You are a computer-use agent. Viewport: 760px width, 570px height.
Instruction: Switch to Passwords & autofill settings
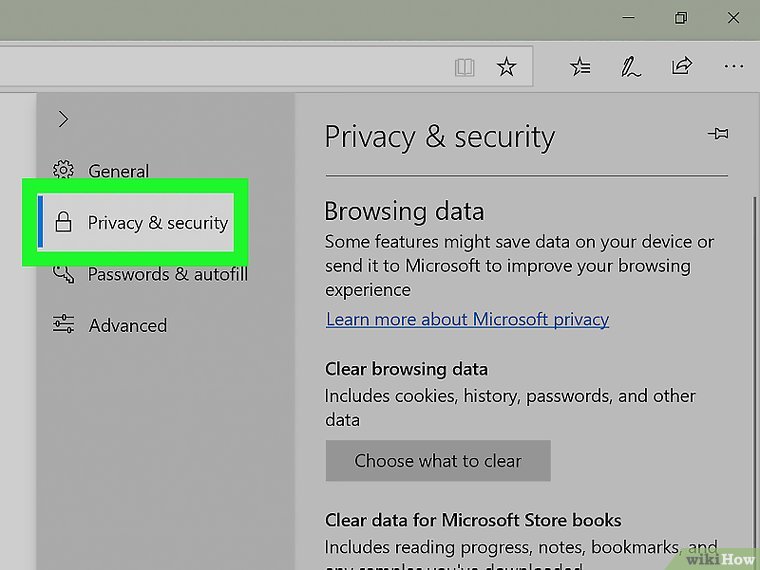click(x=167, y=274)
